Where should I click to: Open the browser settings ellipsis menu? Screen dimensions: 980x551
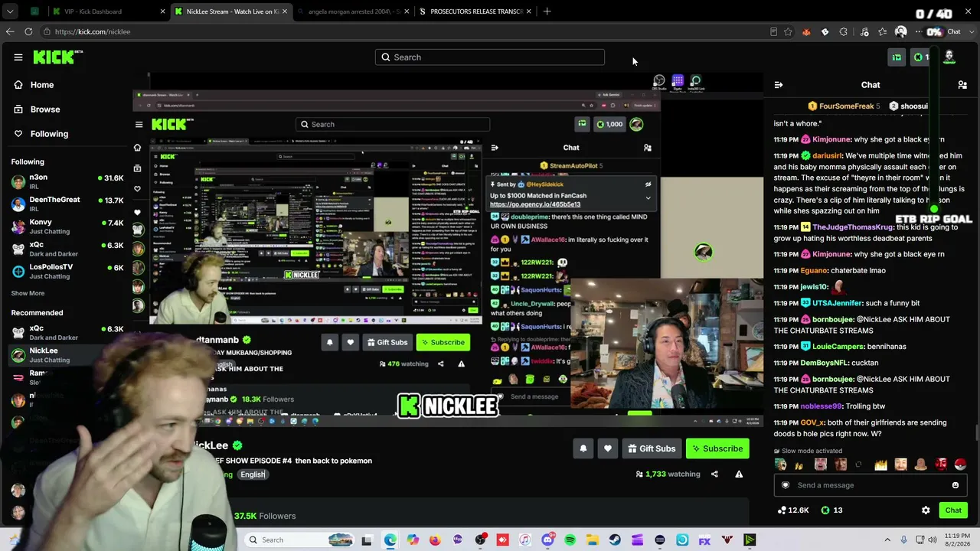[918, 32]
